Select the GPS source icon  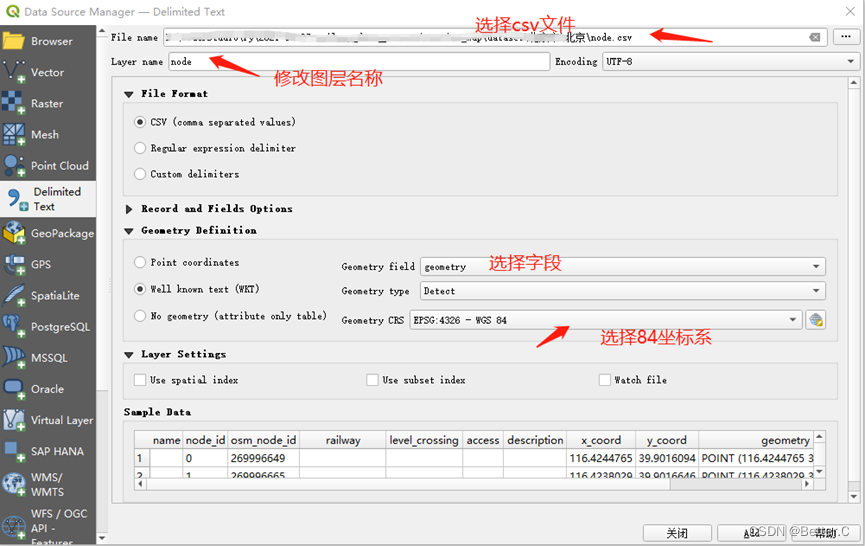tap(13, 264)
